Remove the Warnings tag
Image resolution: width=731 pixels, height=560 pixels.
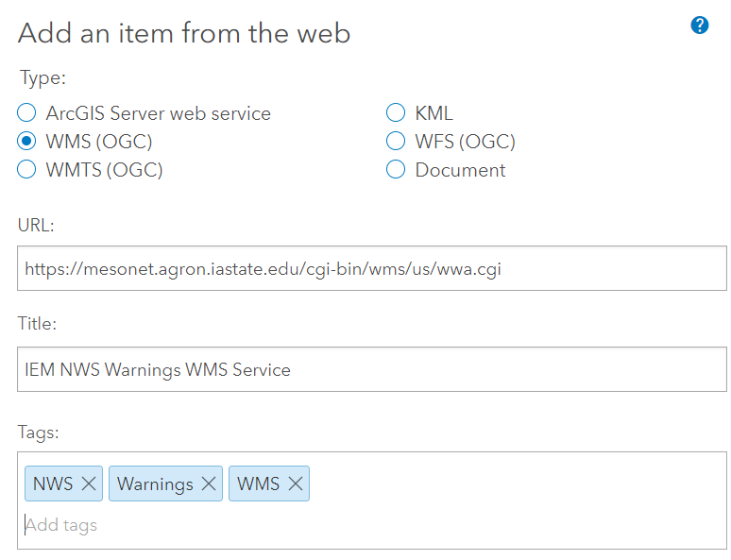209,484
